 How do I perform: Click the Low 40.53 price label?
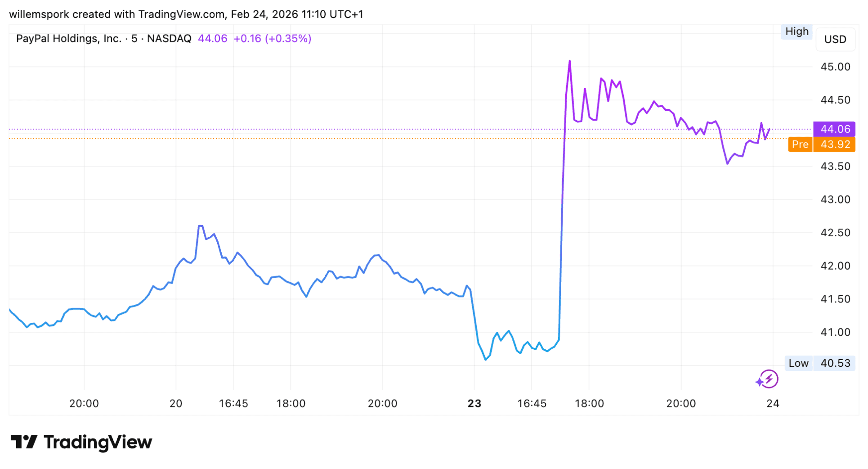coord(820,363)
